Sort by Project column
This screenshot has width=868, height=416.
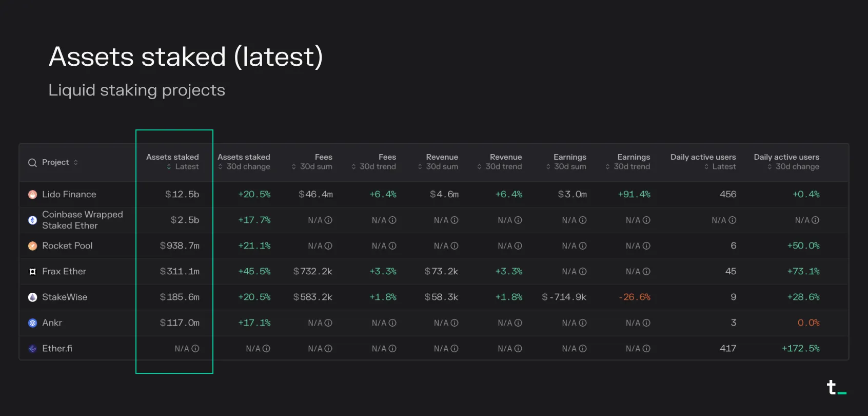click(75, 162)
